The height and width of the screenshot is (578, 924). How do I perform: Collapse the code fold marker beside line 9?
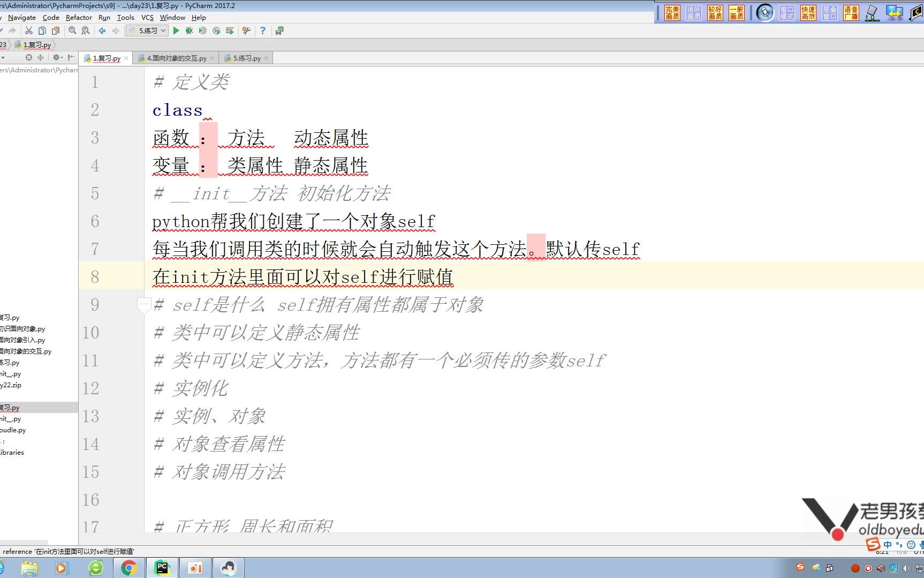pyautogui.click(x=145, y=304)
